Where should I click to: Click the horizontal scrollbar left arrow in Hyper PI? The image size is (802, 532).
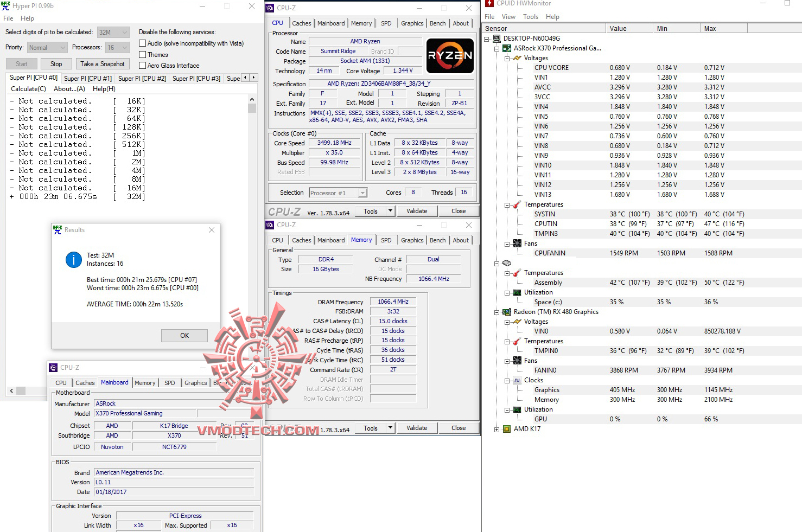tap(11, 390)
